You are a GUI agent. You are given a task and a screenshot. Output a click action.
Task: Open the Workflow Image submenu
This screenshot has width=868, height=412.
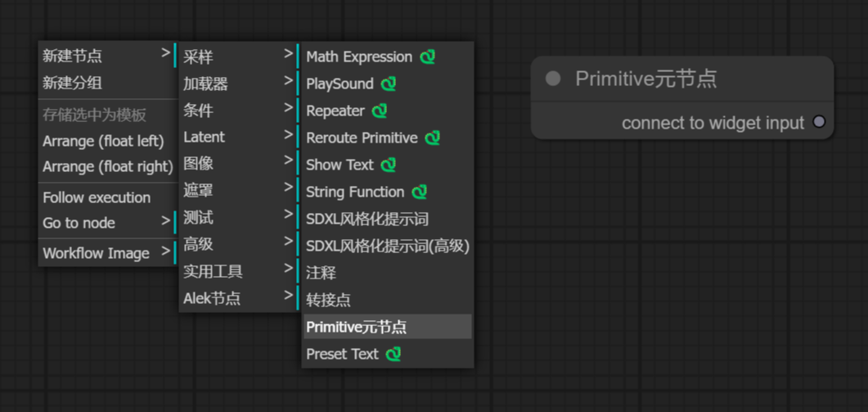tap(106, 253)
